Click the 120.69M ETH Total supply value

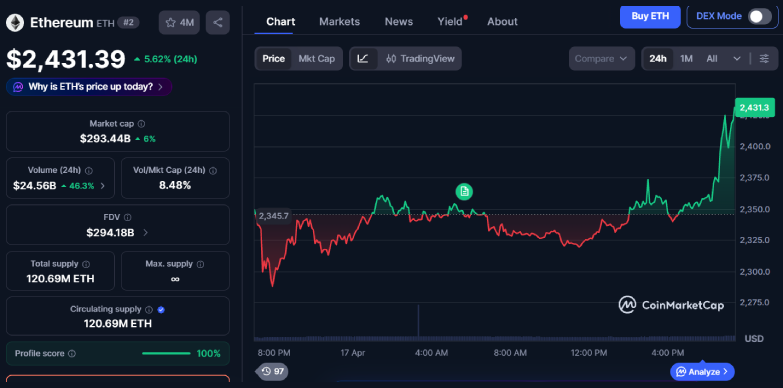(60, 279)
